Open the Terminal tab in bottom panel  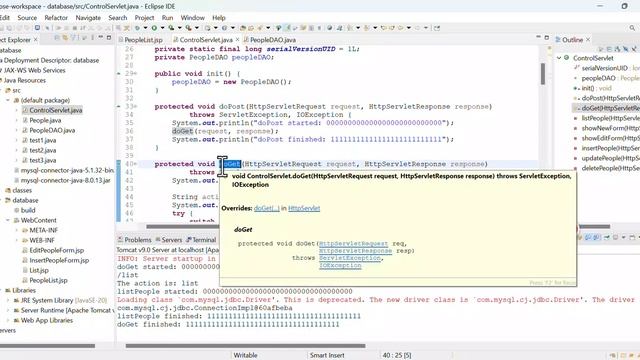[201, 240]
